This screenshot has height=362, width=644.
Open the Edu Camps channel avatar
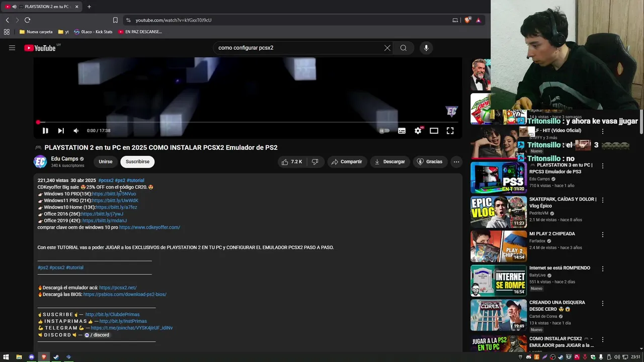[x=40, y=161]
